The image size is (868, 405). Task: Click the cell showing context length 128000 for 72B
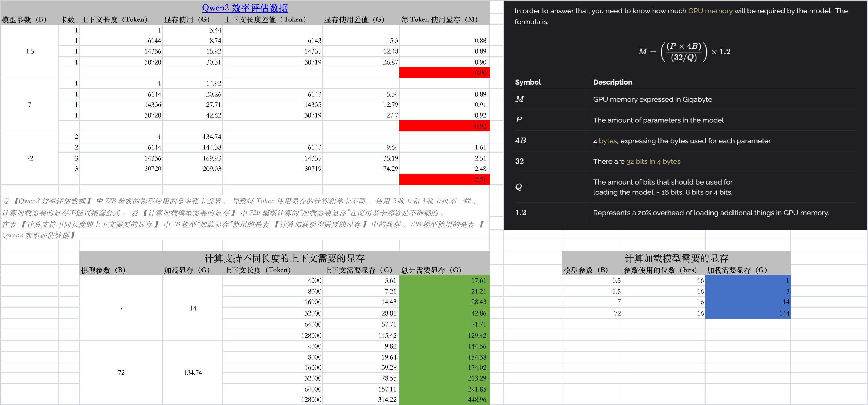pyautogui.click(x=272, y=400)
